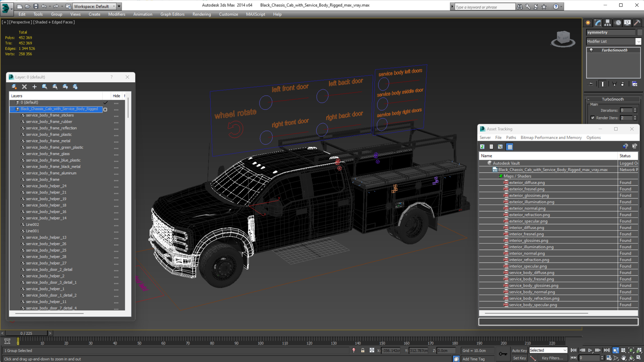Open the Motion command panel tab
Viewport: 644px width, 362px height.
pyautogui.click(x=618, y=23)
